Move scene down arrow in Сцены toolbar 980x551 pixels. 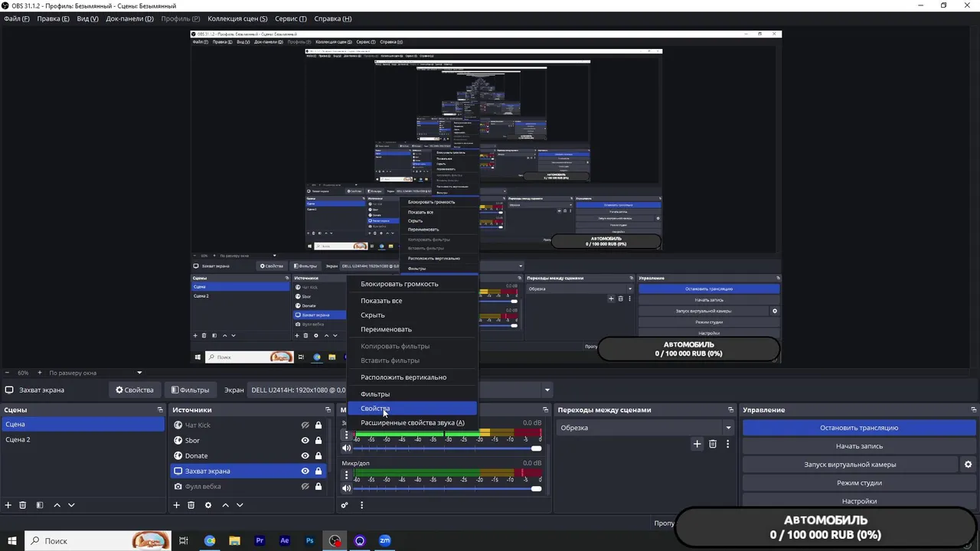(x=71, y=505)
